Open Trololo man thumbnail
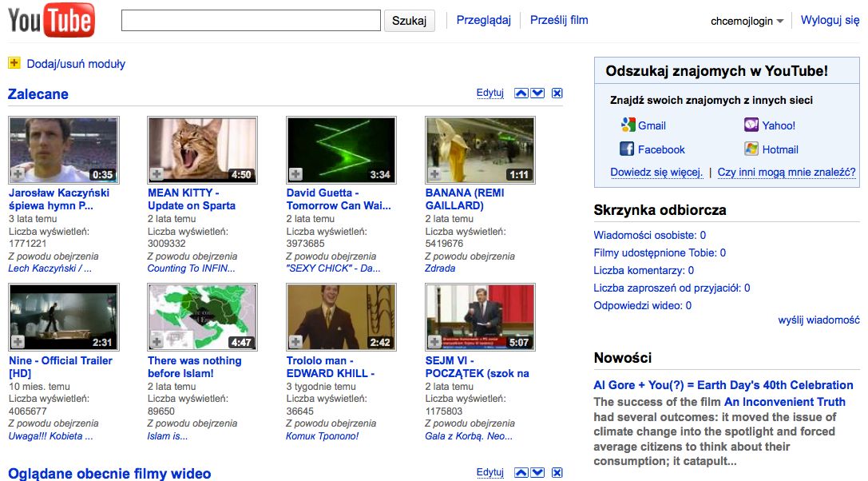Screen dimensions: 868x481 (342, 317)
